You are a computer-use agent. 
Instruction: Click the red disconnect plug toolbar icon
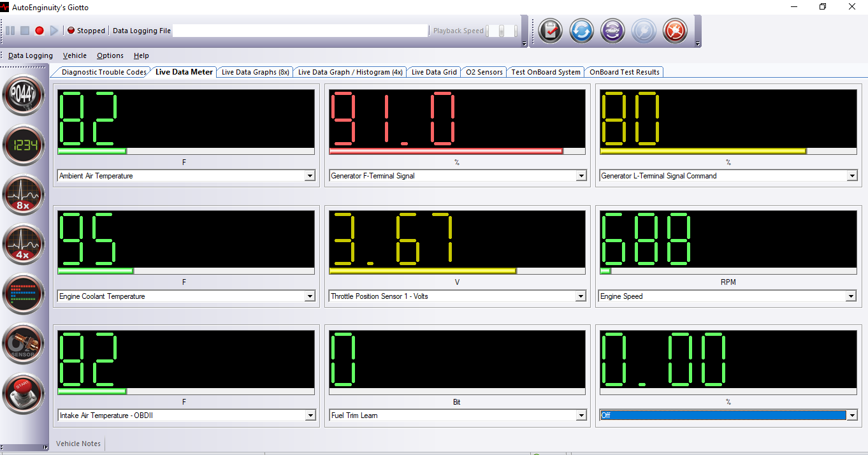(x=675, y=31)
